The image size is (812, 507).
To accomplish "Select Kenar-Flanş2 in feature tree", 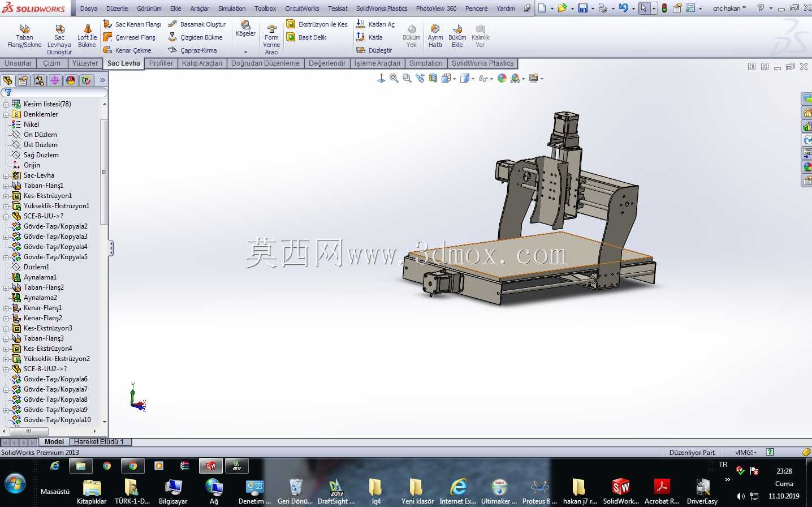I will (43, 318).
